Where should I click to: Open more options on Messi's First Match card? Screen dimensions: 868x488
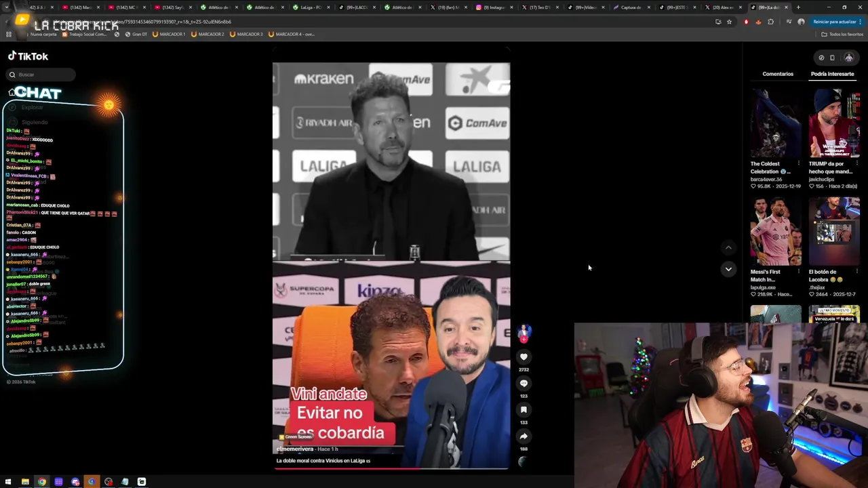coord(798,272)
